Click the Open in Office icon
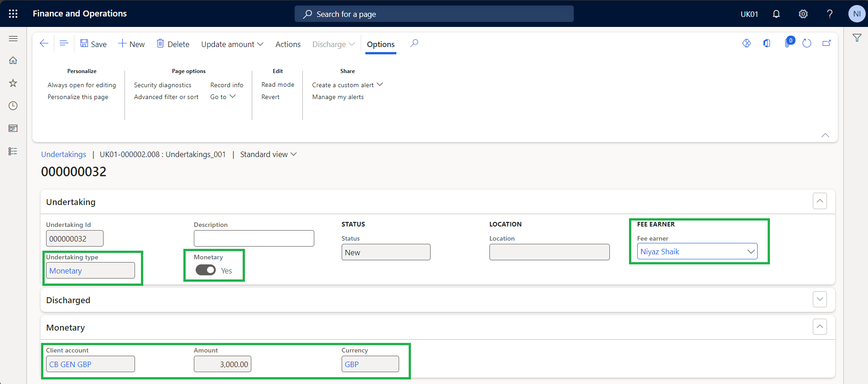This screenshot has width=868, height=384. pyautogui.click(x=767, y=43)
